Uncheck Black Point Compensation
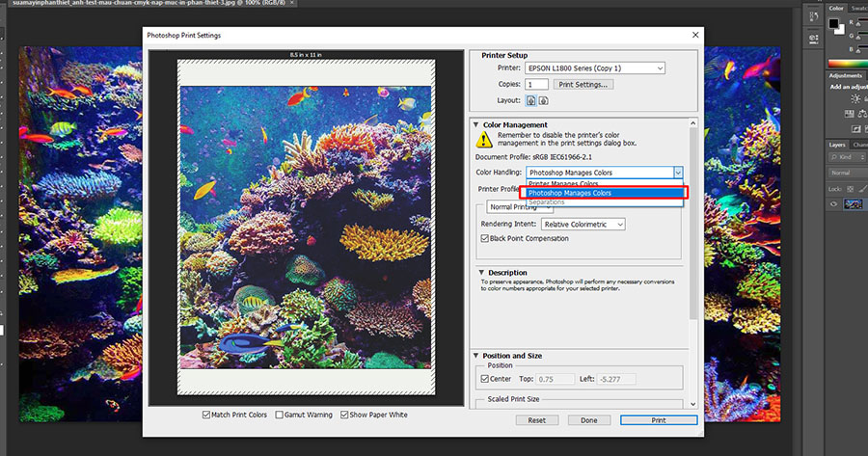868x456 pixels. click(x=485, y=238)
